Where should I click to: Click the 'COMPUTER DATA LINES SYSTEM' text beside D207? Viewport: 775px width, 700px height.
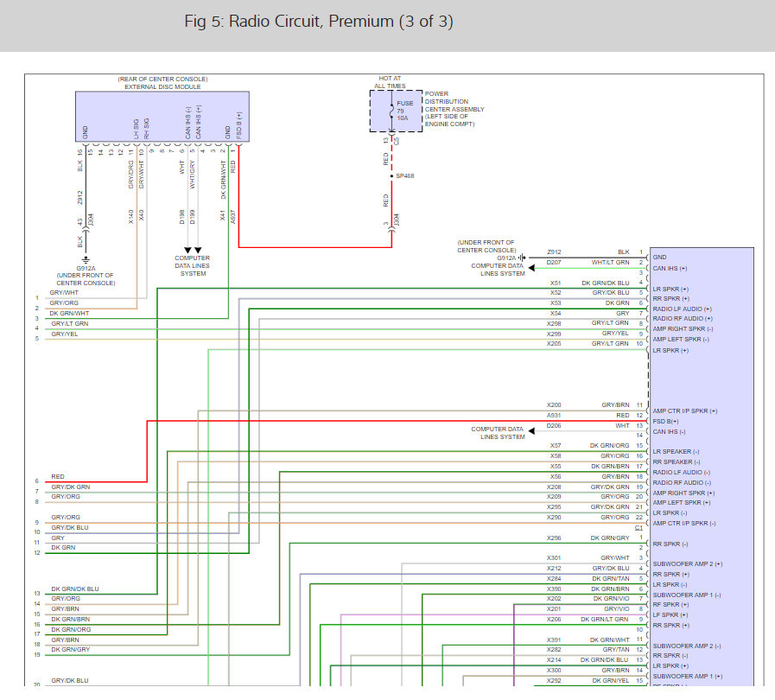(498, 270)
